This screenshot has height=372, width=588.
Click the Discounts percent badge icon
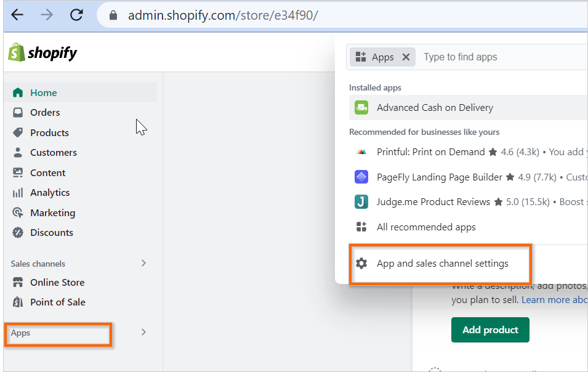coord(18,233)
